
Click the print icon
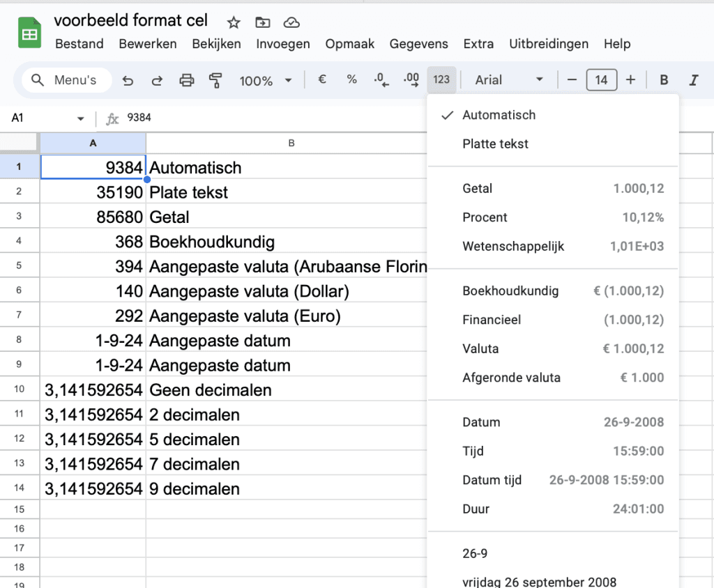(x=186, y=80)
